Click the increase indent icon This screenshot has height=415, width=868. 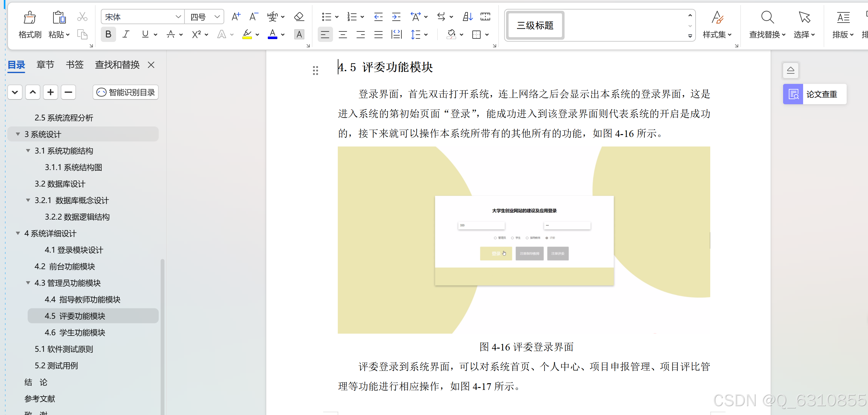point(396,17)
